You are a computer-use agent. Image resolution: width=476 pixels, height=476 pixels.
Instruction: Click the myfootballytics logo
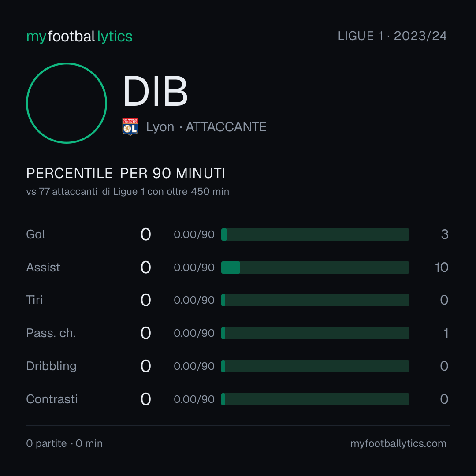(x=79, y=37)
